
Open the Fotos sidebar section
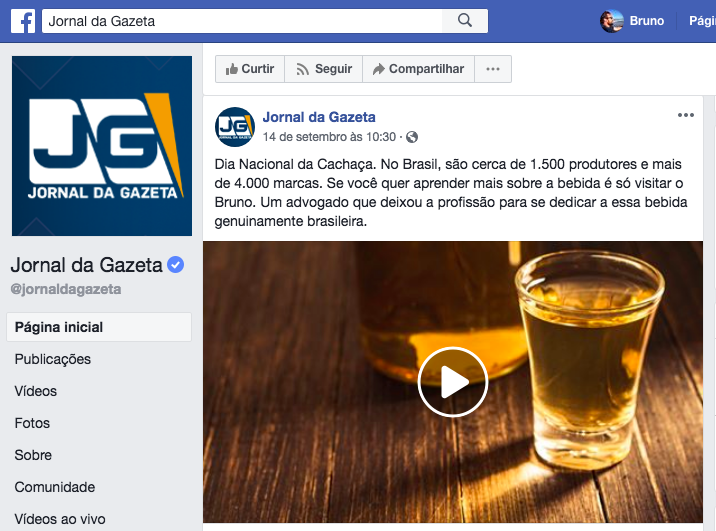click(32, 423)
